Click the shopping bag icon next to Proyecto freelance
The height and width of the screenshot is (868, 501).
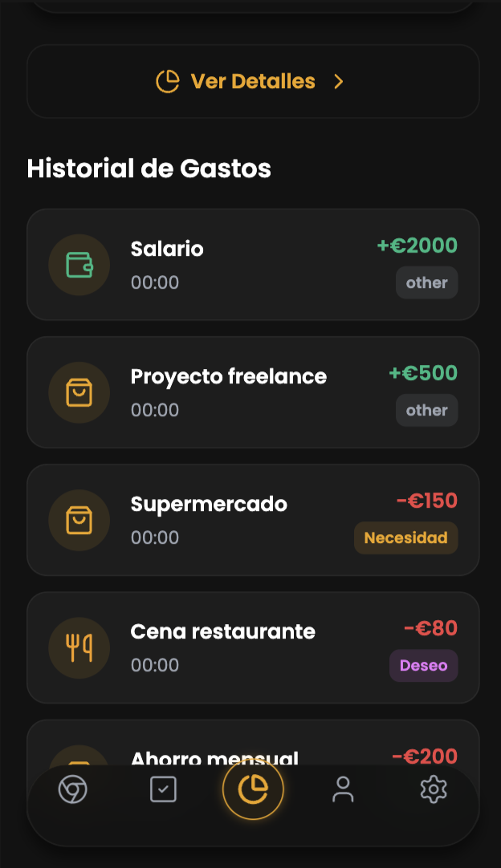click(79, 392)
